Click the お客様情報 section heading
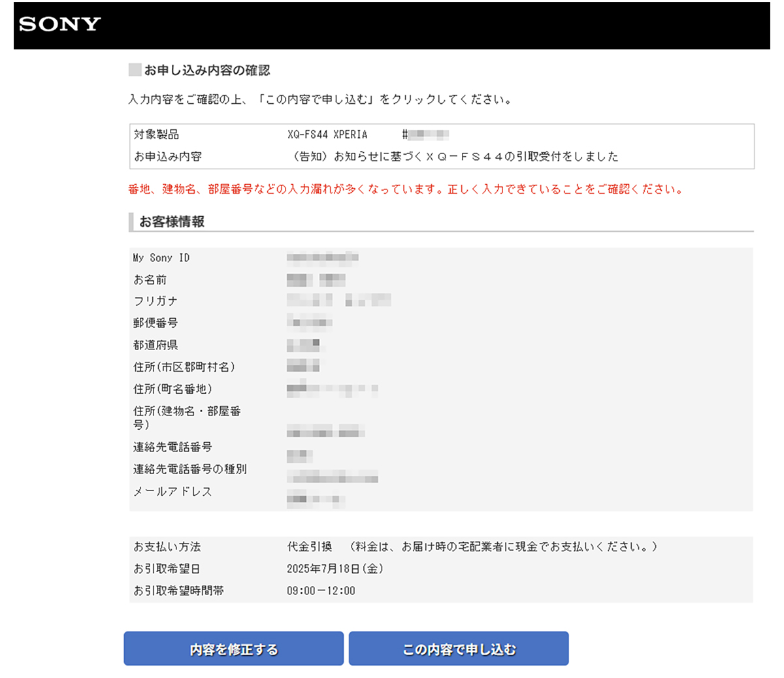This screenshot has height=678, width=784. [x=172, y=221]
